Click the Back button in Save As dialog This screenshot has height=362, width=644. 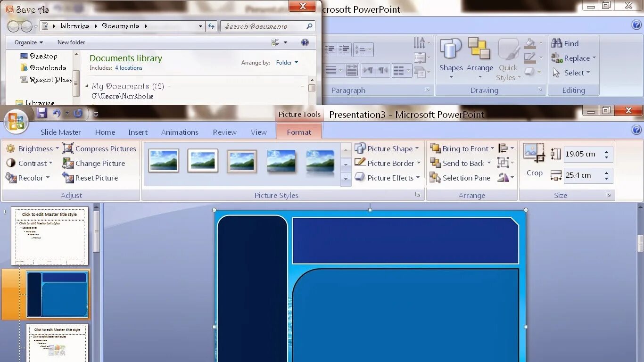[14, 26]
